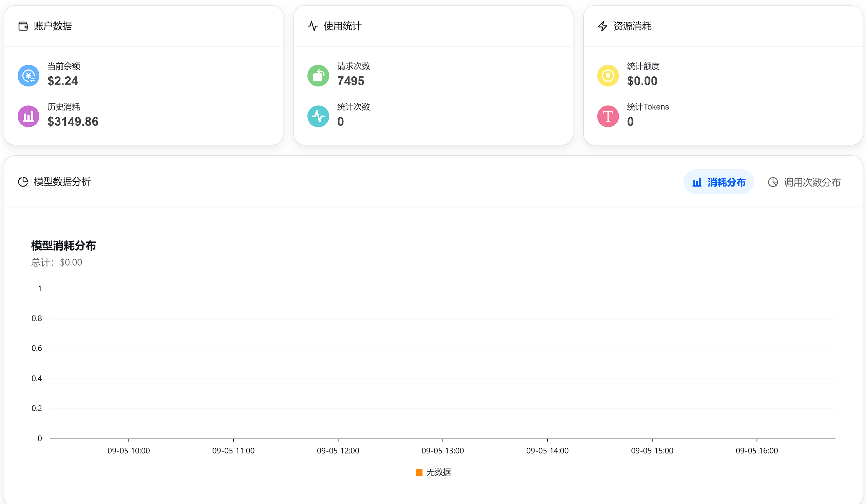
Task: Click the 7495 request count value
Action: point(351,81)
